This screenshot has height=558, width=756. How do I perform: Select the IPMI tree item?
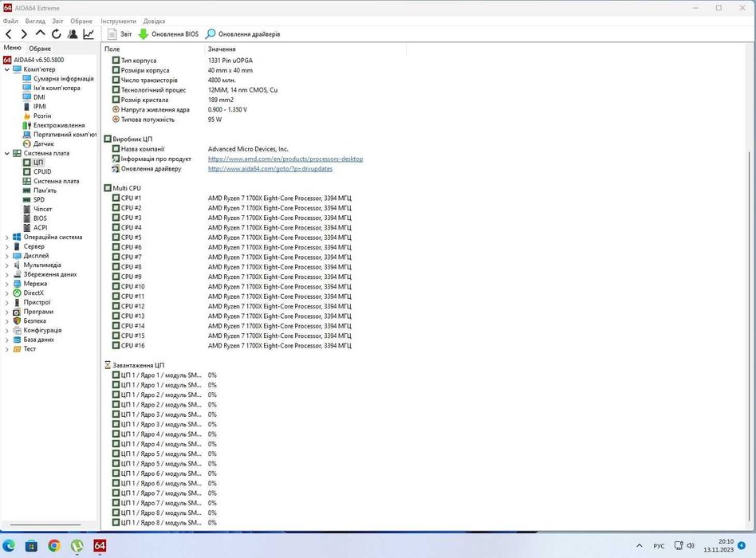click(40, 107)
